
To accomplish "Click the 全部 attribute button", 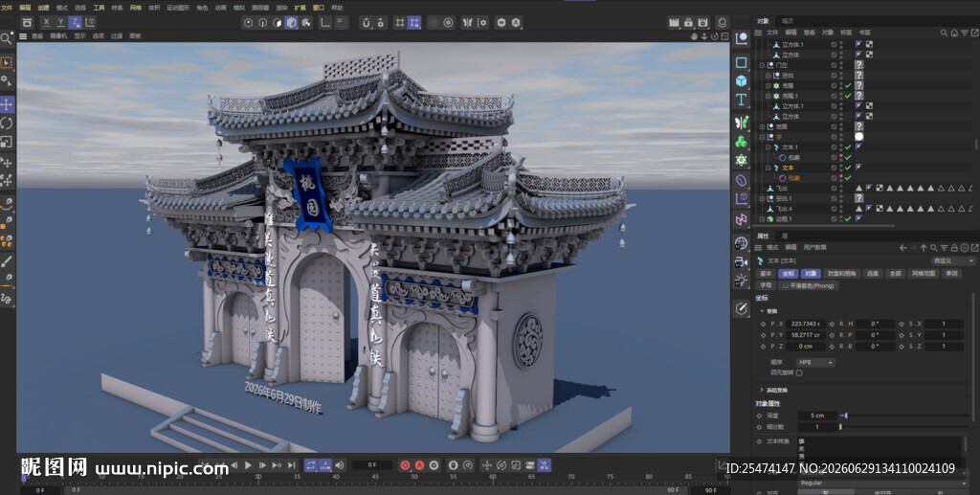I will (895, 274).
